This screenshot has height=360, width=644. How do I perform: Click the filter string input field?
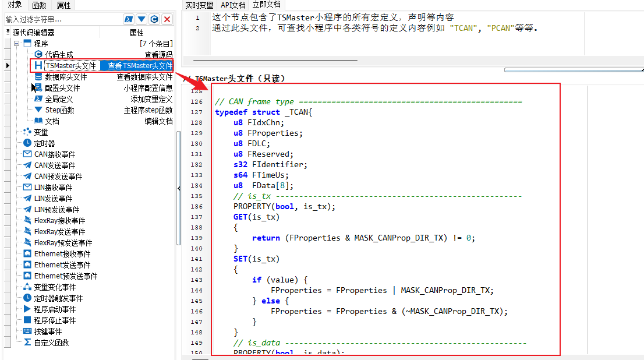point(62,19)
